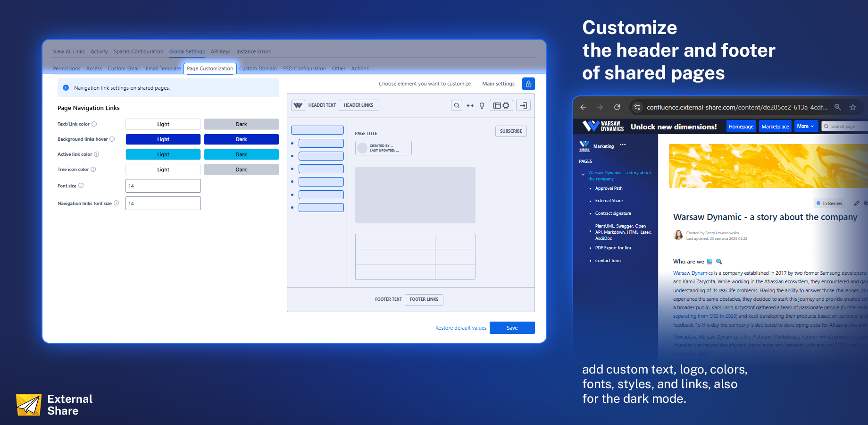The image size is (868, 425).
Task: Click the W logo element in header preview
Action: [x=298, y=105]
